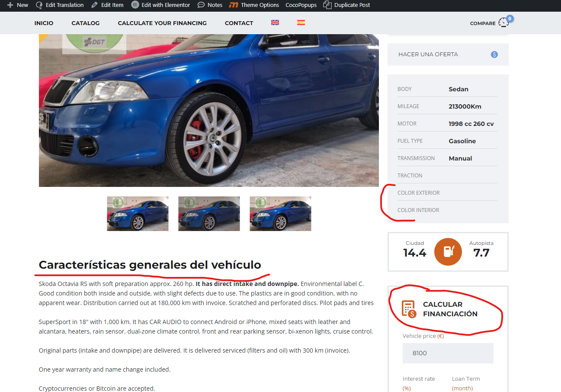Switch language with the Spain flag
The height and width of the screenshot is (392, 561).
coord(301,22)
